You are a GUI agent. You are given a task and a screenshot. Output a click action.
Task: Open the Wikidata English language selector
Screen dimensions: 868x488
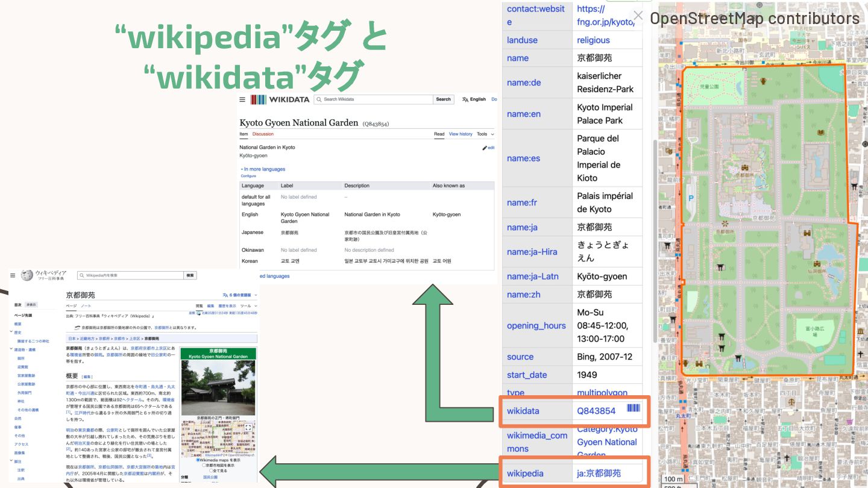click(474, 99)
